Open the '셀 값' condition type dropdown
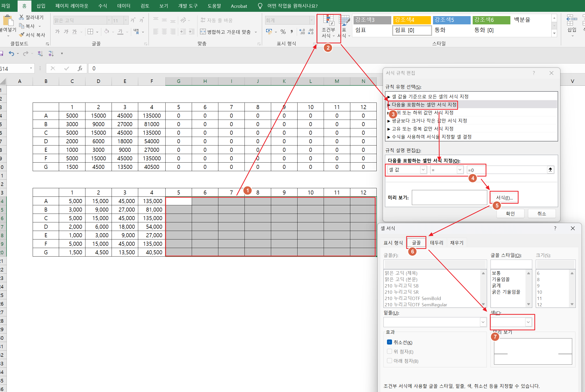 point(423,170)
